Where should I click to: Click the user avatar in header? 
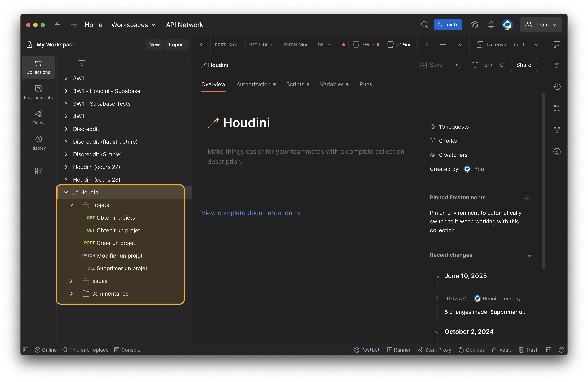[x=507, y=25]
